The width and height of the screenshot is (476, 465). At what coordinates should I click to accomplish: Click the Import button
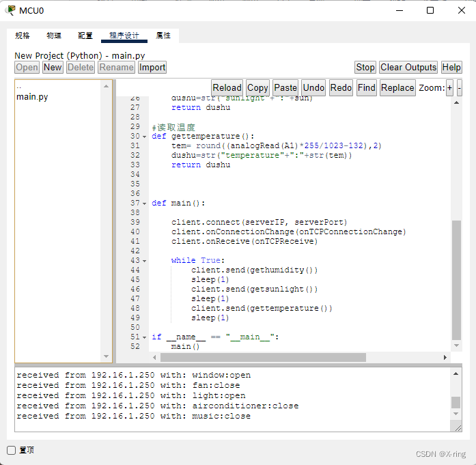[x=152, y=67]
